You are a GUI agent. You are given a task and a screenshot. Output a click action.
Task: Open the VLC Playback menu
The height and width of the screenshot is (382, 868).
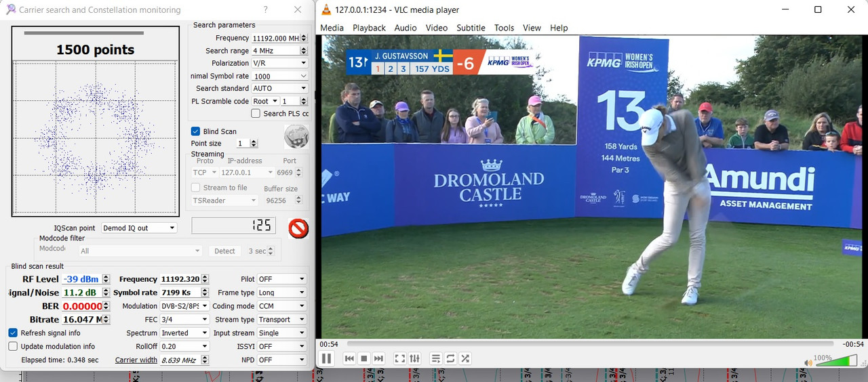(369, 28)
